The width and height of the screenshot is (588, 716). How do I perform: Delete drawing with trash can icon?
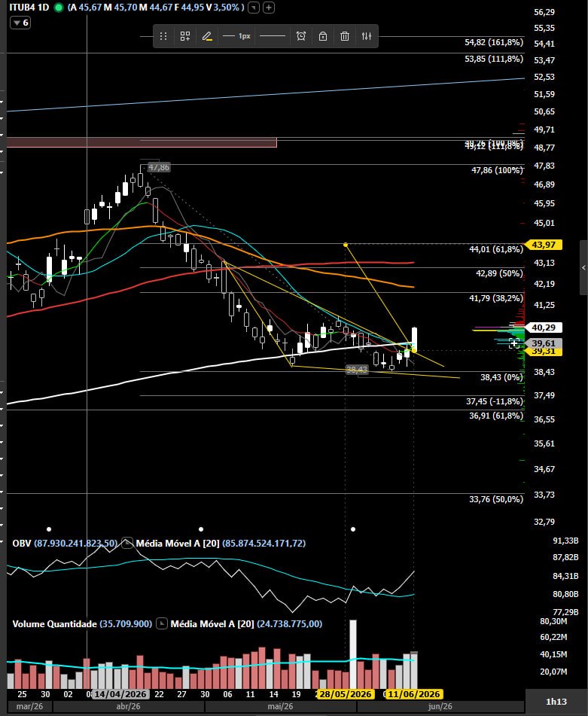pyautogui.click(x=345, y=36)
